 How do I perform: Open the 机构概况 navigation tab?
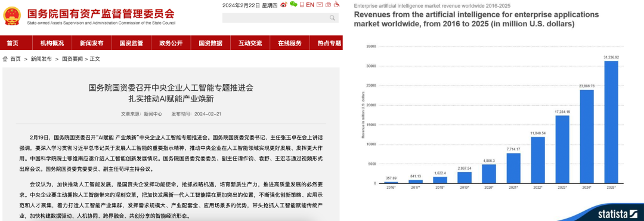click(x=52, y=43)
